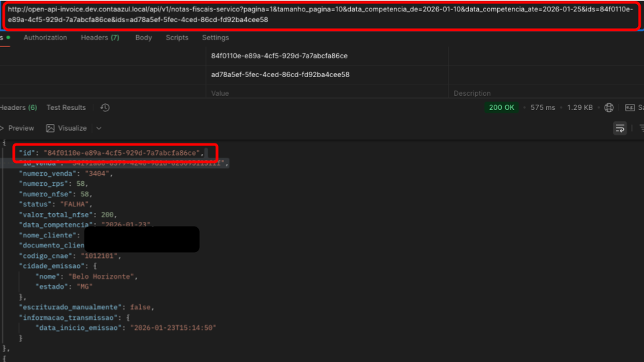Click the 200 OK status badge
Image resolution: width=644 pixels, height=362 pixels.
[501, 107]
